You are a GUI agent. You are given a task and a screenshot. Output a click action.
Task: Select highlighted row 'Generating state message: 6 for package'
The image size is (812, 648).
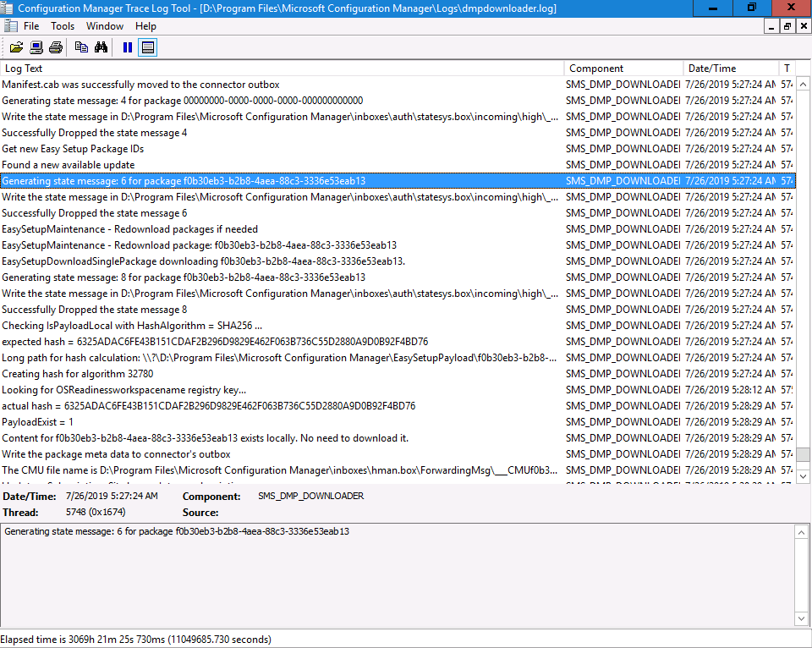[398, 181]
